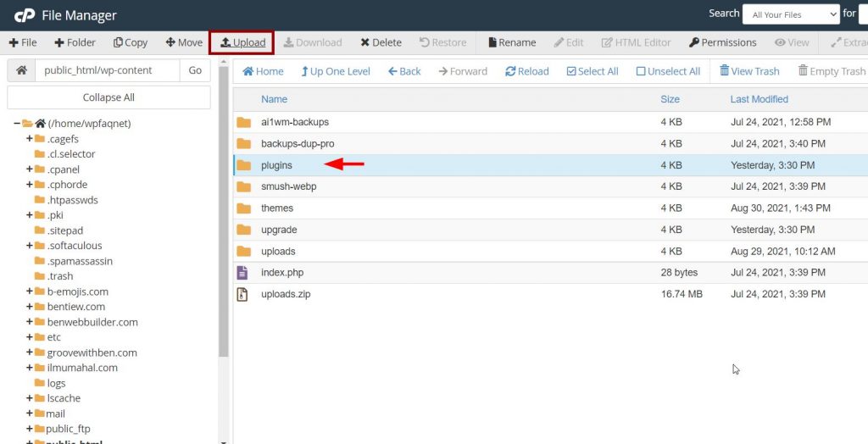The image size is (868, 444).
Task: Expand the .softaculous tree folder
Action: click(x=30, y=245)
